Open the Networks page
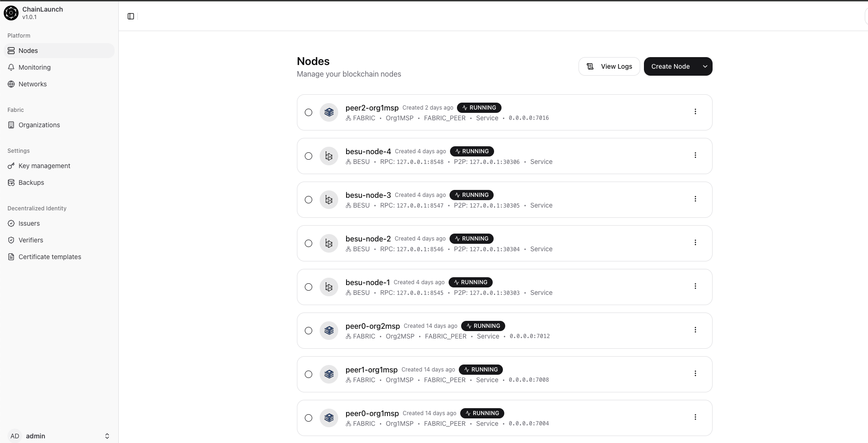This screenshot has width=868, height=443. click(x=32, y=84)
